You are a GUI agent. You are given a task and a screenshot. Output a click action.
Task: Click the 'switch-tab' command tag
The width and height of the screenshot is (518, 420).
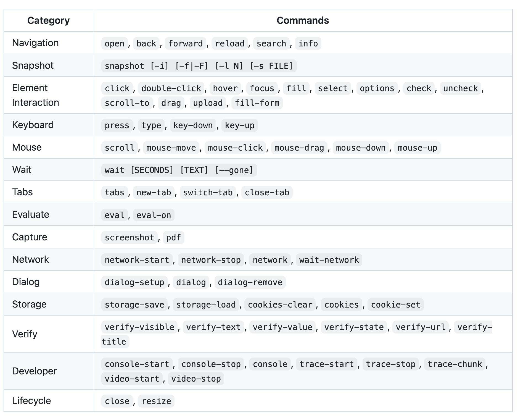(x=208, y=192)
